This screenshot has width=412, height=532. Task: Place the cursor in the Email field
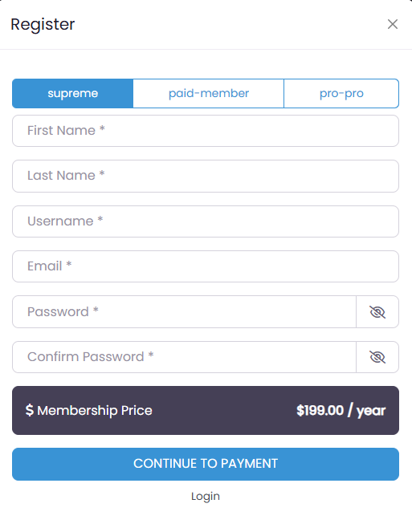coord(206,266)
